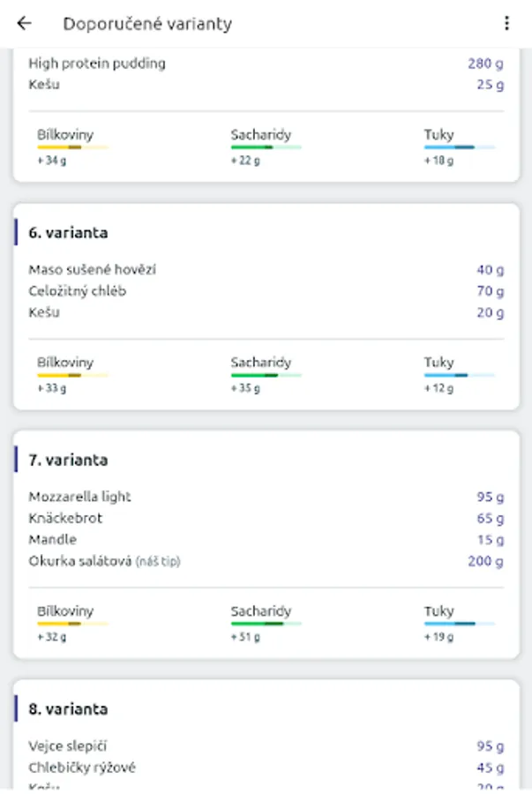Tap the back arrow icon

24,24
